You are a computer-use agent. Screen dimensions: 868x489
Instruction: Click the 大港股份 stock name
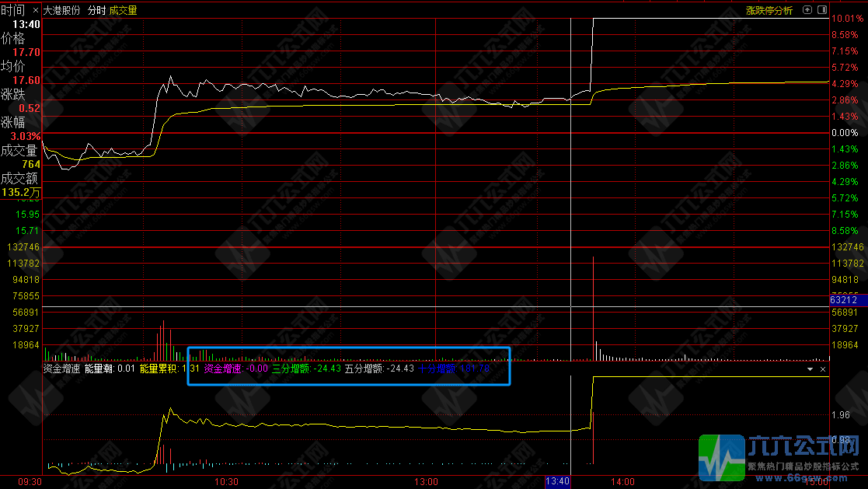(x=61, y=11)
